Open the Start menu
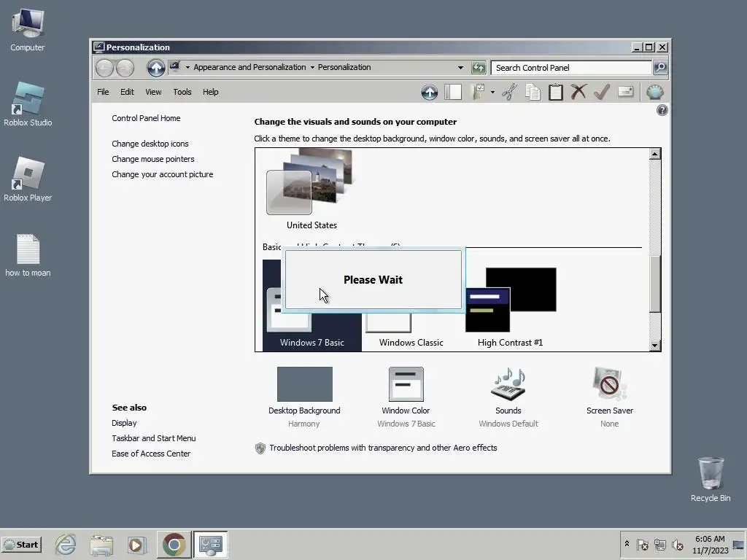Image resolution: width=747 pixels, height=560 pixels. [21, 545]
